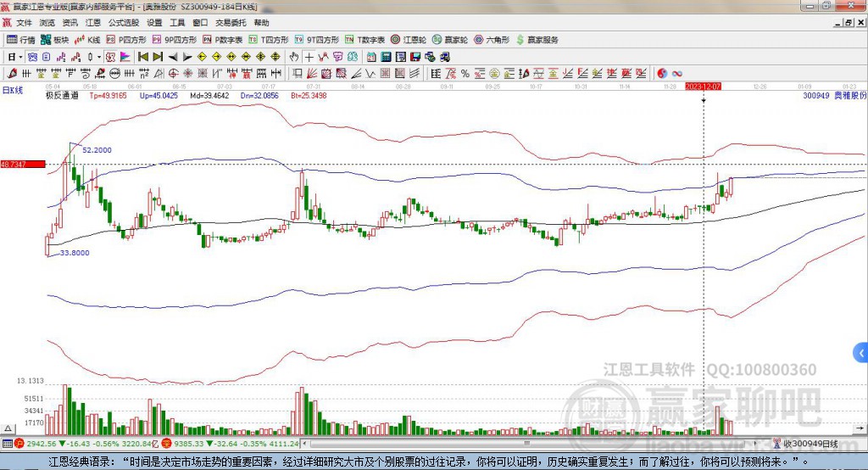Open the 交易委托 menu
Viewport: 868px width, 470px height.
[231, 23]
